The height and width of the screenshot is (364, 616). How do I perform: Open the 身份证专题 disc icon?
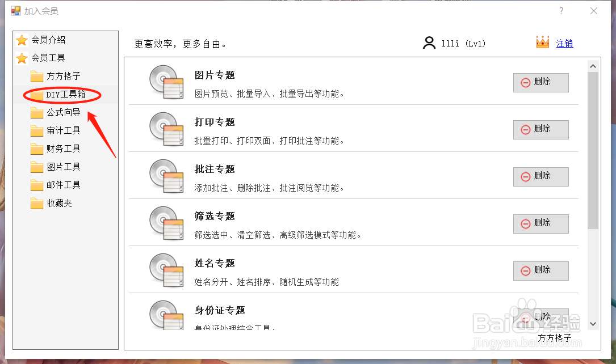click(165, 315)
